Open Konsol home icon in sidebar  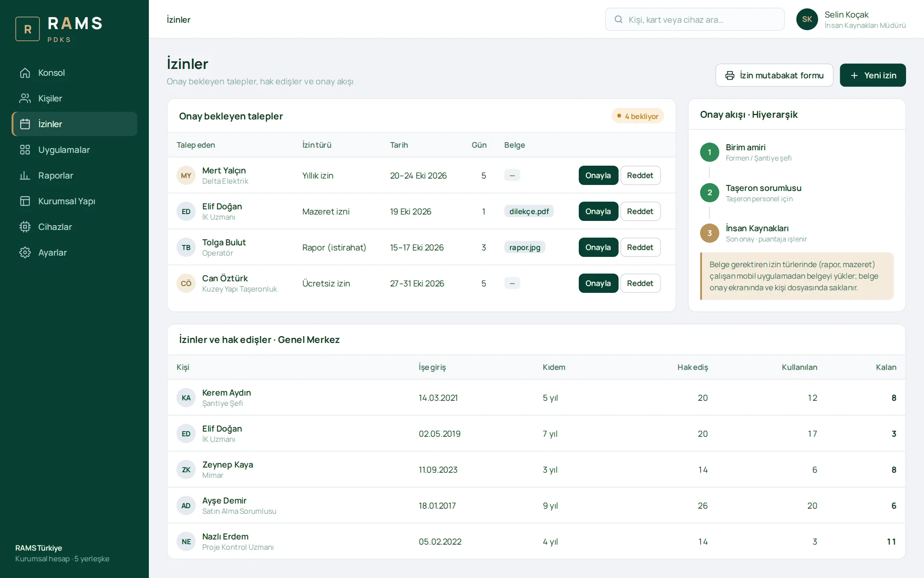(x=25, y=73)
